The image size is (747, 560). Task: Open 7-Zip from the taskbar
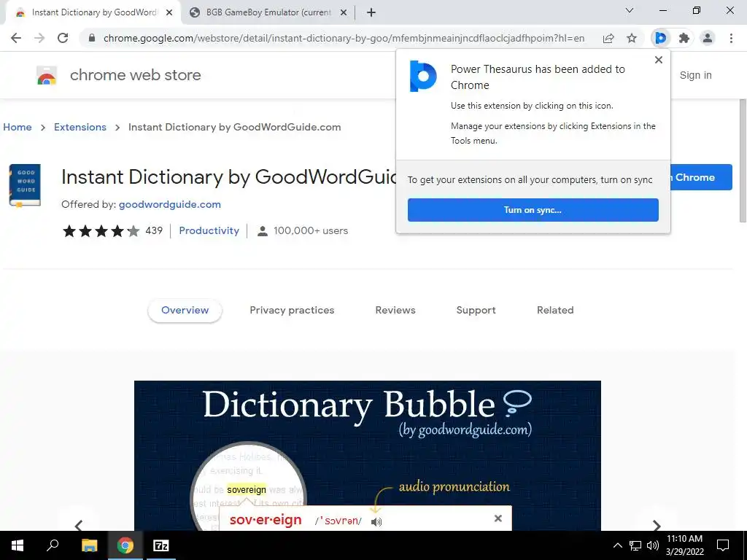160,545
